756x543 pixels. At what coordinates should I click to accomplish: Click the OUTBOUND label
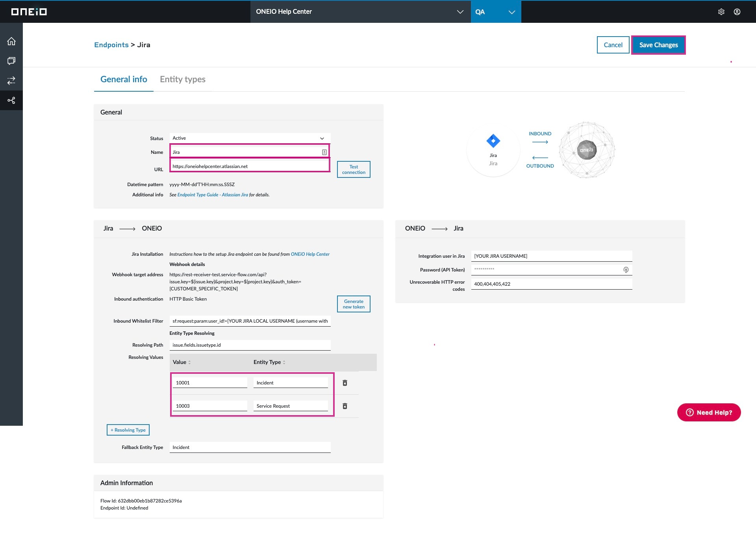540,166
